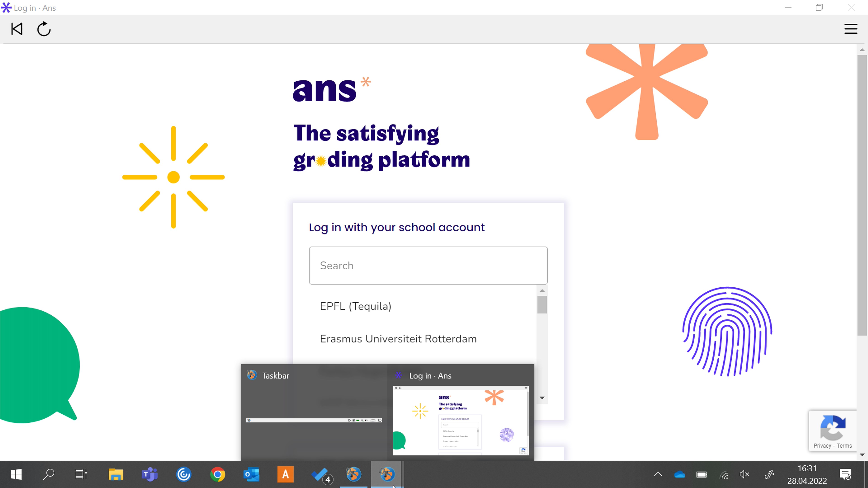Choose Erasmus Universiteit Rotterdam
Viewport: 868px width, 488px height.
pos(398,339)
